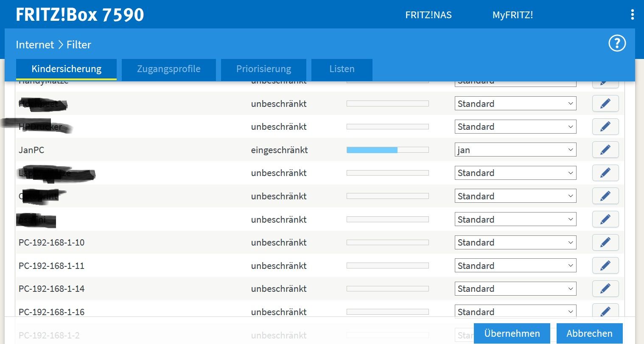Click pencil icon in row directly above PC-192-168-1-10
This screenshot has width=644, height=344.
point(605,219)
